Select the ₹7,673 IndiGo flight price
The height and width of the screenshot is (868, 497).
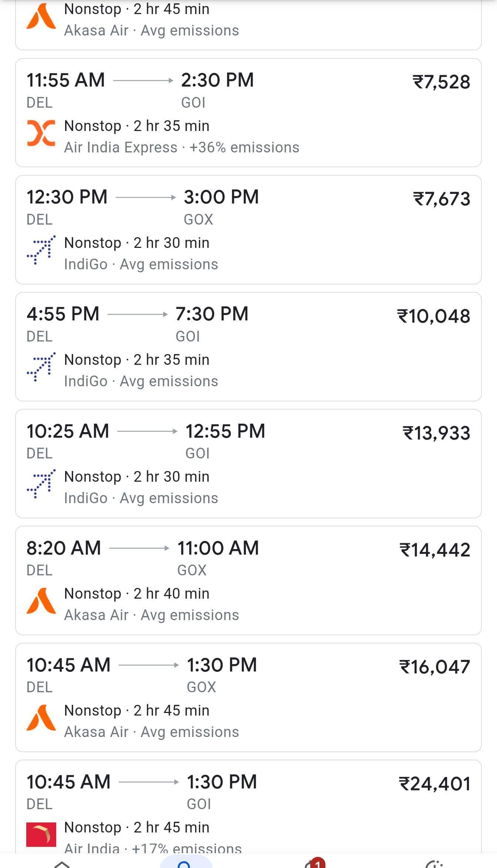(x=442, y=199)
